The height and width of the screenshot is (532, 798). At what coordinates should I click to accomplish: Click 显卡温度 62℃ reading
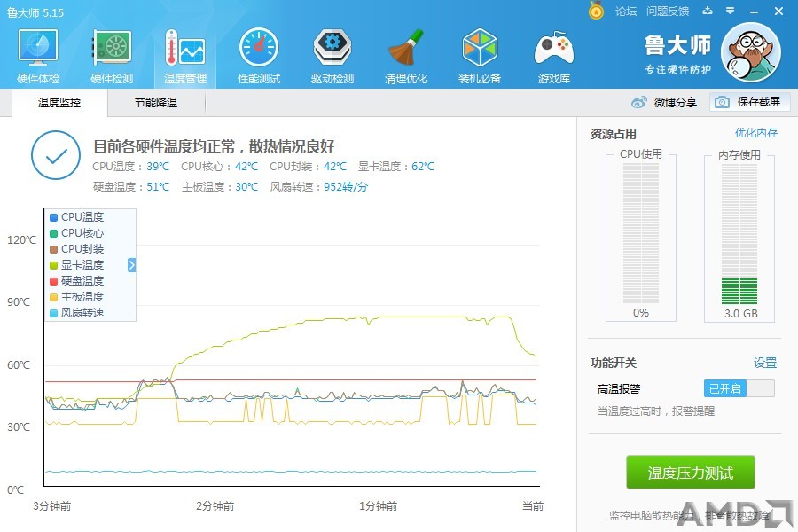tap(396, 167)
